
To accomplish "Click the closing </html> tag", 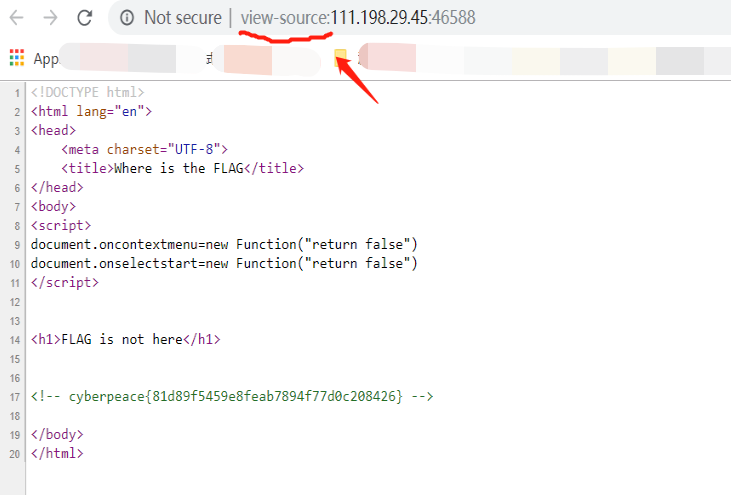I will pos(57,454).
